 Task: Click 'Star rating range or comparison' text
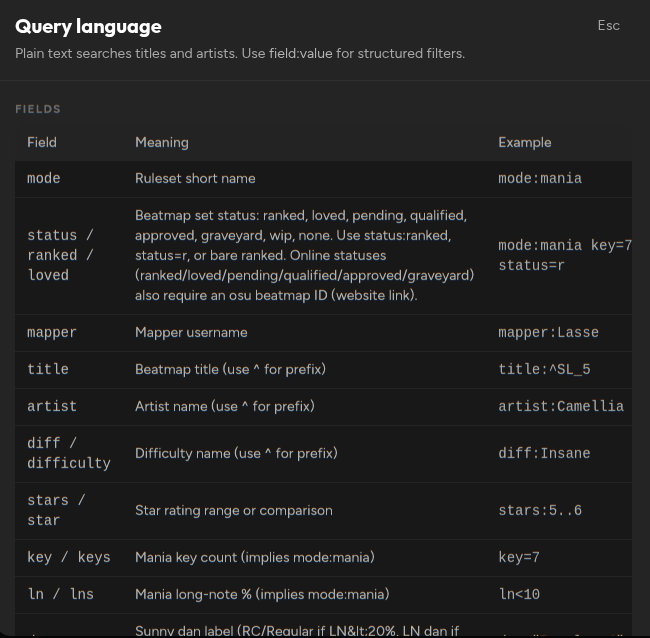pyautogui.click(x=234, y=510)
